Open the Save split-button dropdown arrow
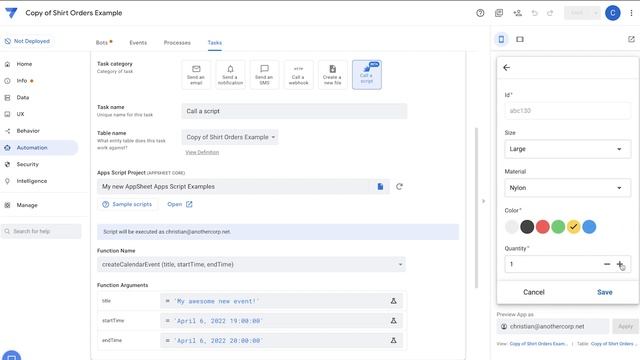Image resolution: width=640 pixels, height=360 pixels. tap(595, 13)
